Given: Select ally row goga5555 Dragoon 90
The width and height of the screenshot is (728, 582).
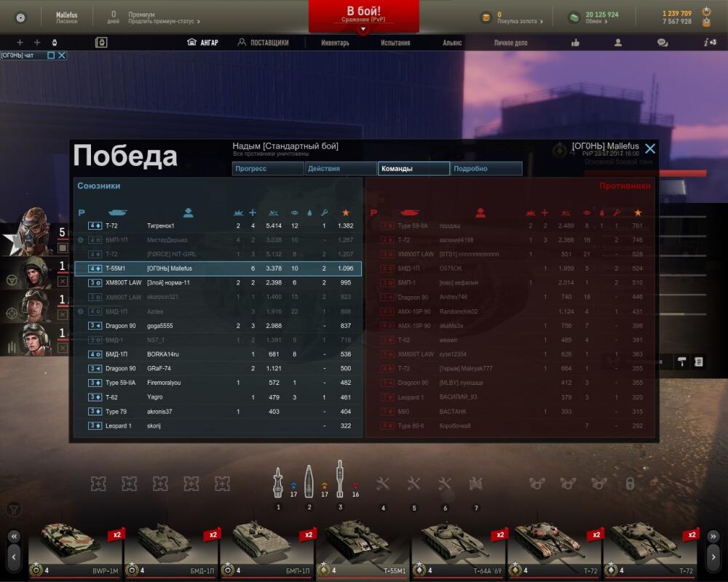Looking at the screenshot, I should point(218,326).
